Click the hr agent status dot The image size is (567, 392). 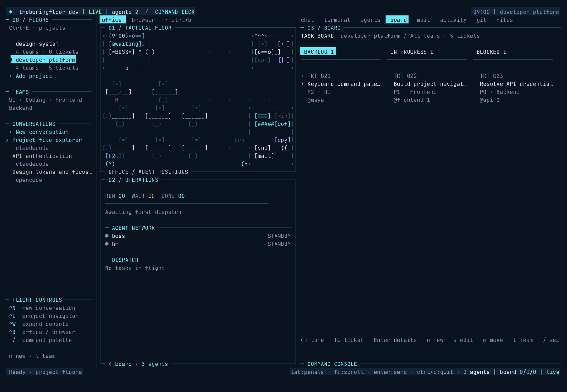click(107, 244)
